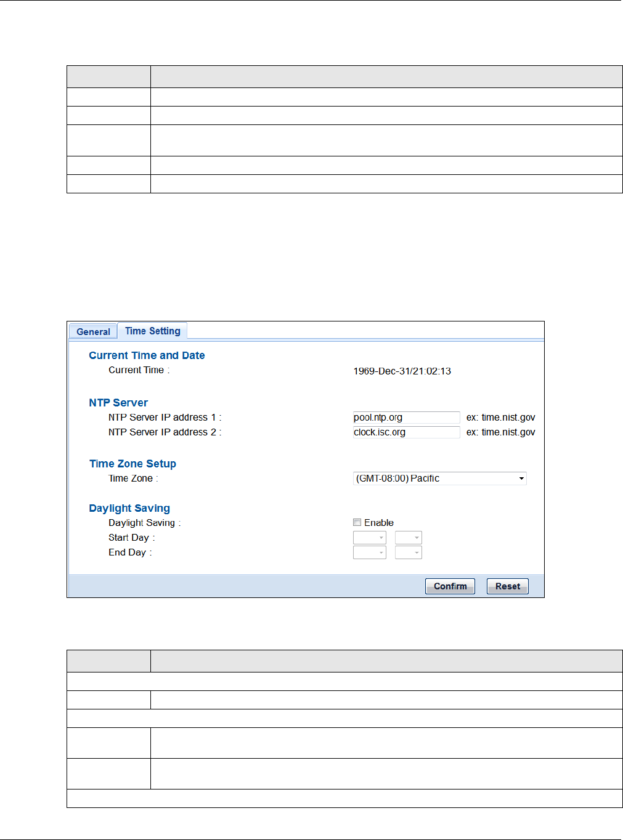This screenshot has width=623, height=840.
Task: Click the NTP Server IP address 2 field
Action: click(x=406, y=432)
